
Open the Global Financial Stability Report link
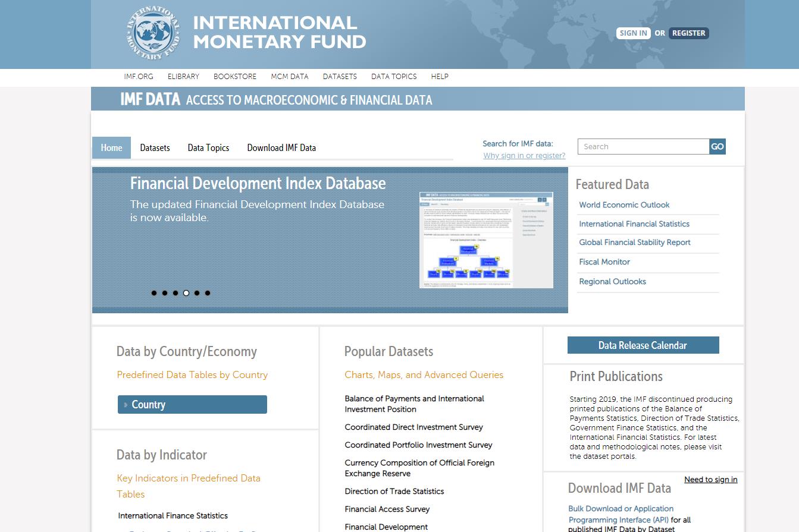[x=635, y=243]
